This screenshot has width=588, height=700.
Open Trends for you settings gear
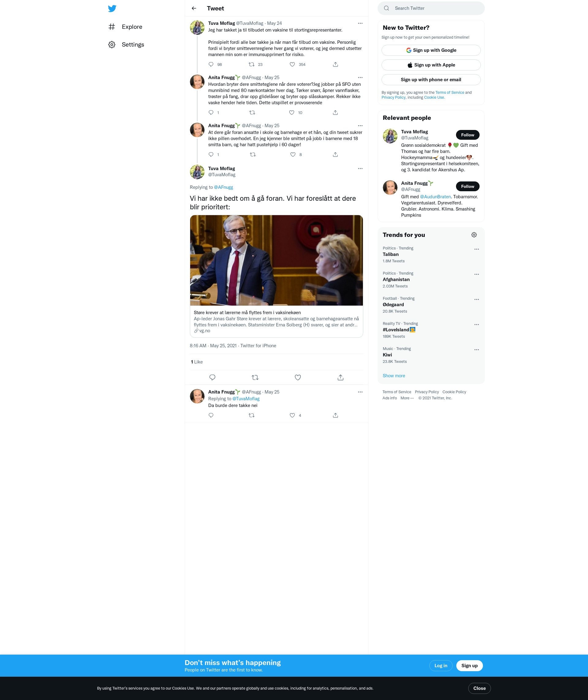click(474, 235)
